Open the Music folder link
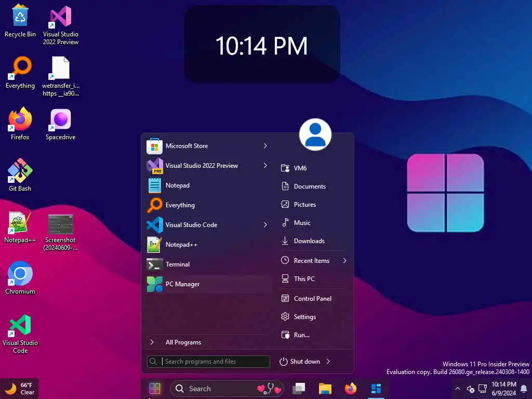 pyautogui.click(x=313, y=222)
